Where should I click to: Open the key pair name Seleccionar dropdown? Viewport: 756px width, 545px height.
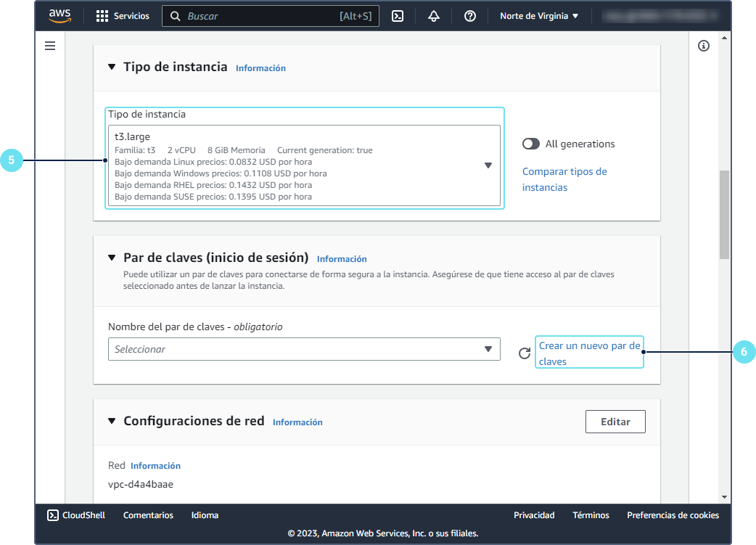point(304,349)
